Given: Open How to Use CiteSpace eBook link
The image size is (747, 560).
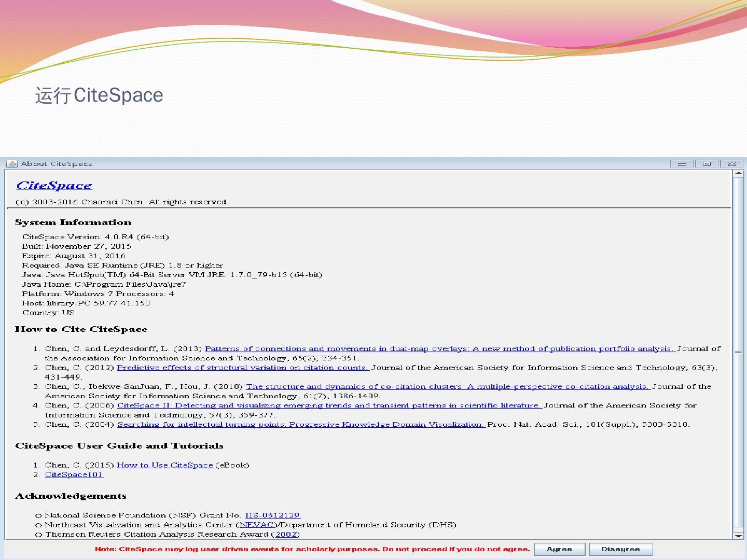Looking at the screenshot, I should click(165, 465).
